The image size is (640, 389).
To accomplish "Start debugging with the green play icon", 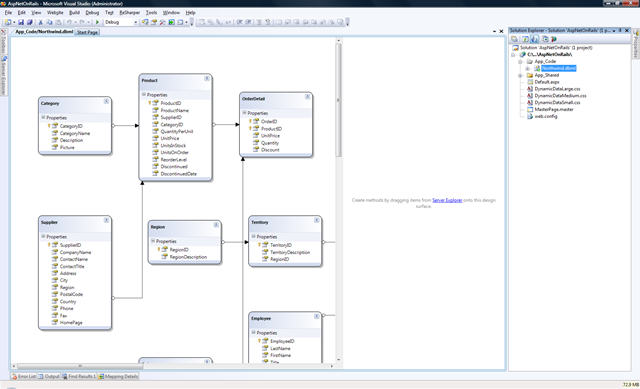I will coord(97,22).
